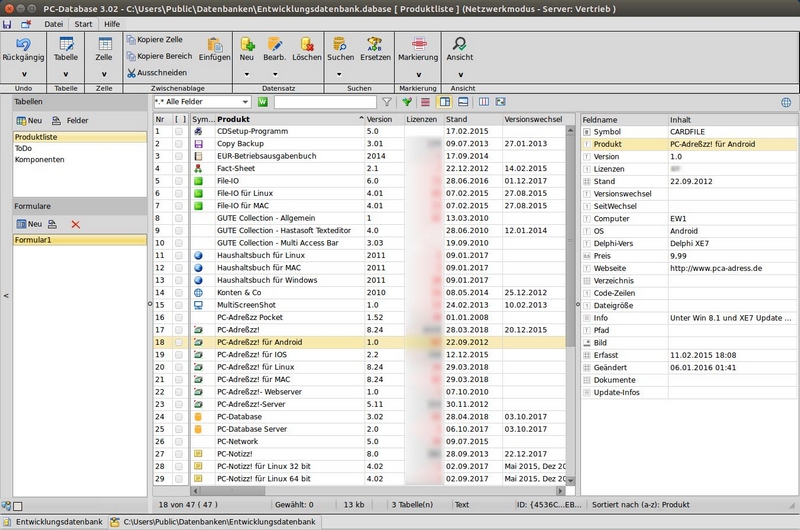Screen dimensions: 800x530
Task: Click the search text input field
Action: (325, 102)
